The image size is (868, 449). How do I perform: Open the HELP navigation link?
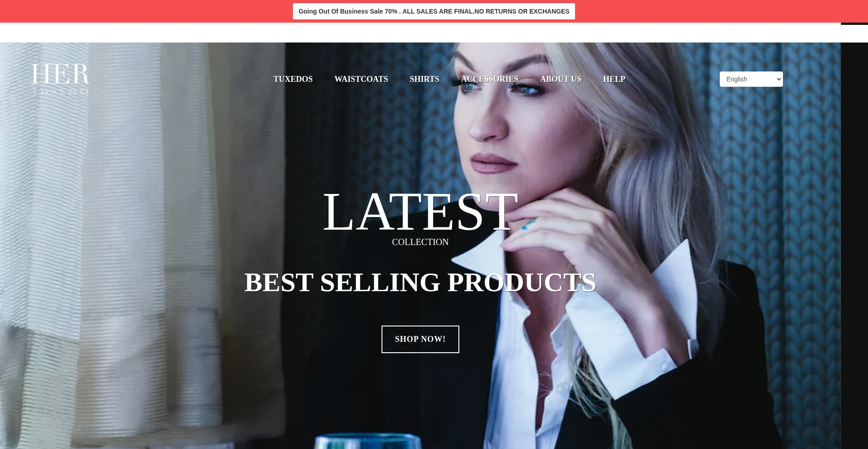tap(614, 79)
